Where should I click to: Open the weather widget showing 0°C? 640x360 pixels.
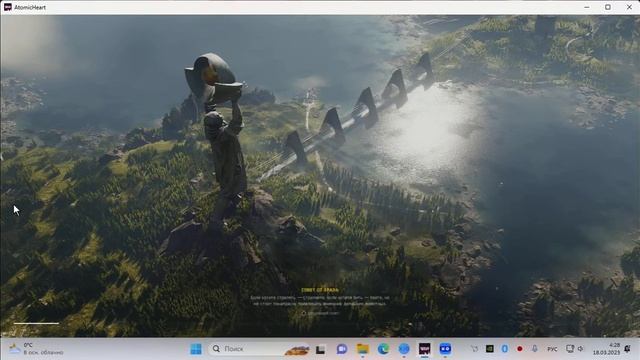tap(36, 349)
